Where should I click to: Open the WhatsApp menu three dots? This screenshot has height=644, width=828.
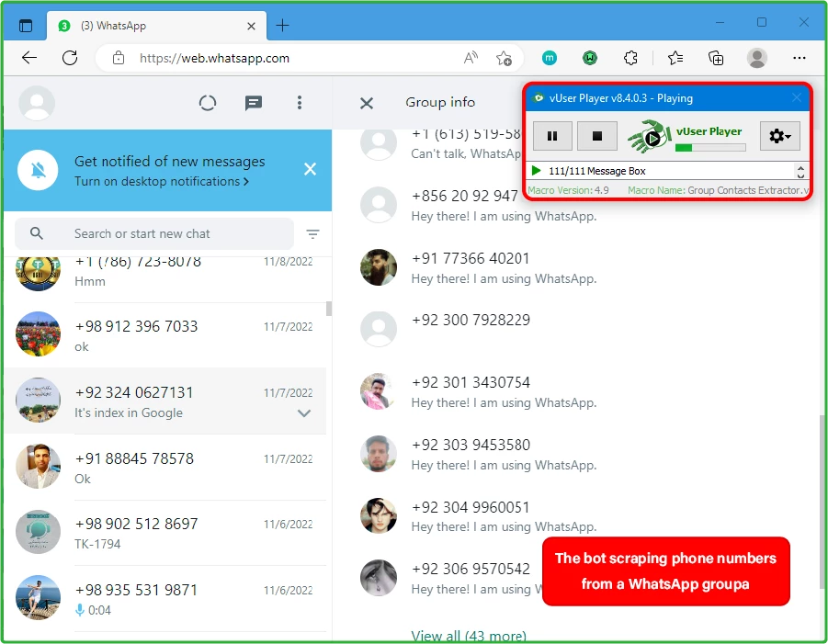coord(300,102)
